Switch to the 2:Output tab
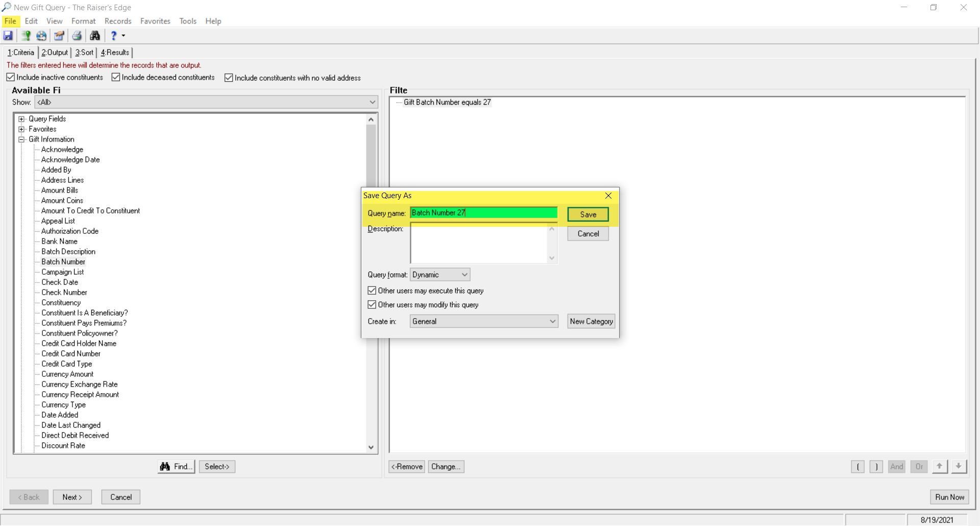Viewport: 980px width, 526px height. (x=55, y=52)
